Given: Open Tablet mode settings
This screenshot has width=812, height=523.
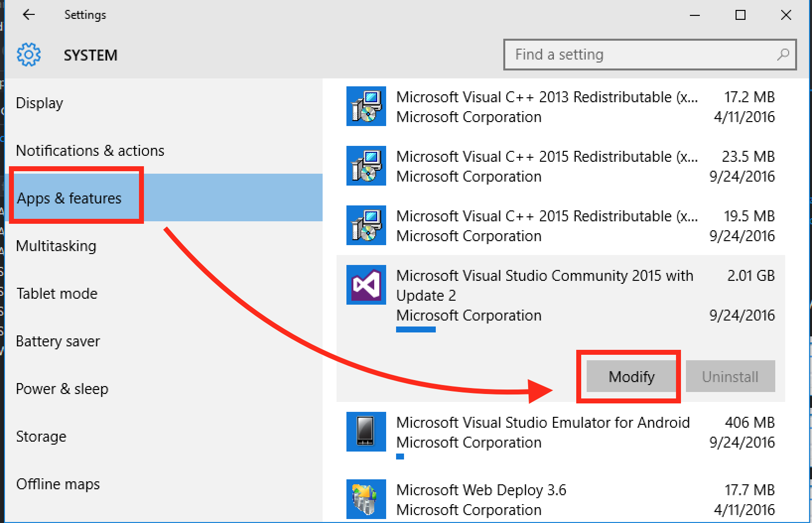Looking at the screenshot, I should pyautogui.click(x=164, y=293).
